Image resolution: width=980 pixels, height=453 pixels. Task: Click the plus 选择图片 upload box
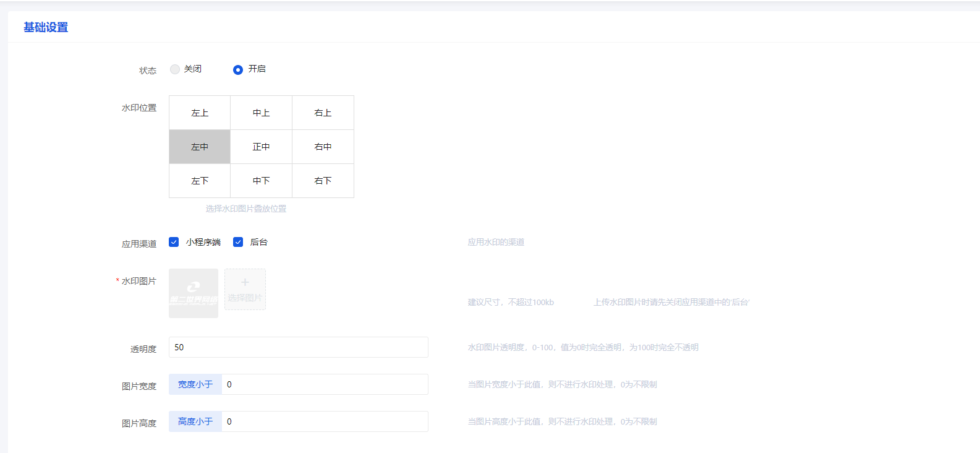pos(245,289)
